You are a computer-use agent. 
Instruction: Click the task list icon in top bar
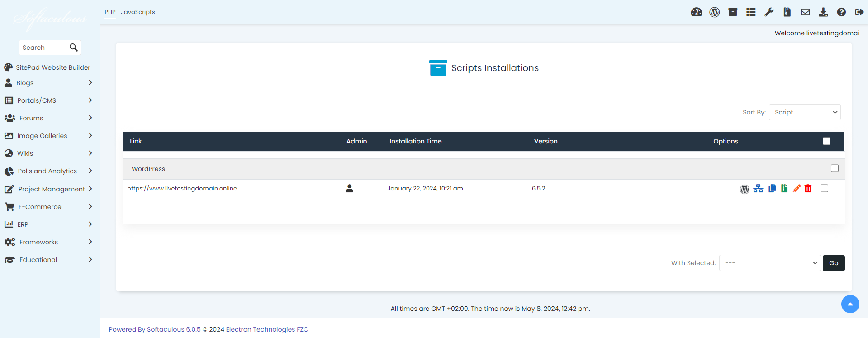751,12
